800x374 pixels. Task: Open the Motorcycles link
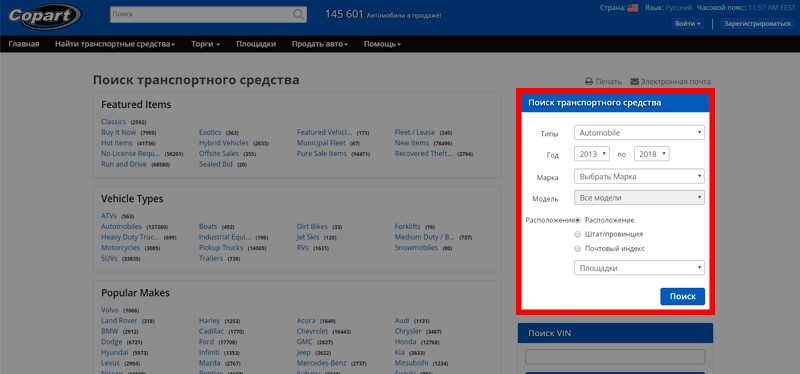pyautogui.click(x=120, y=248)
